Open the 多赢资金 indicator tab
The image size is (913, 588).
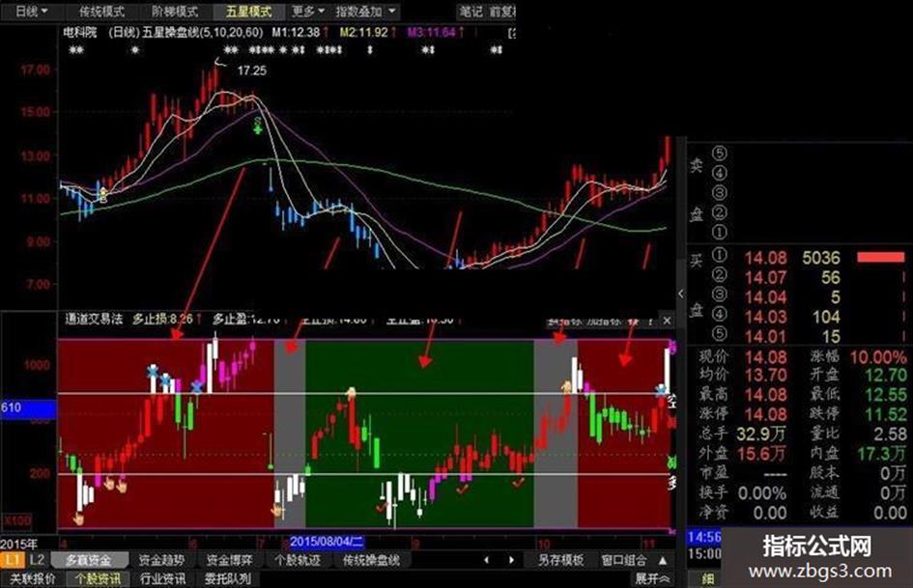89,560
